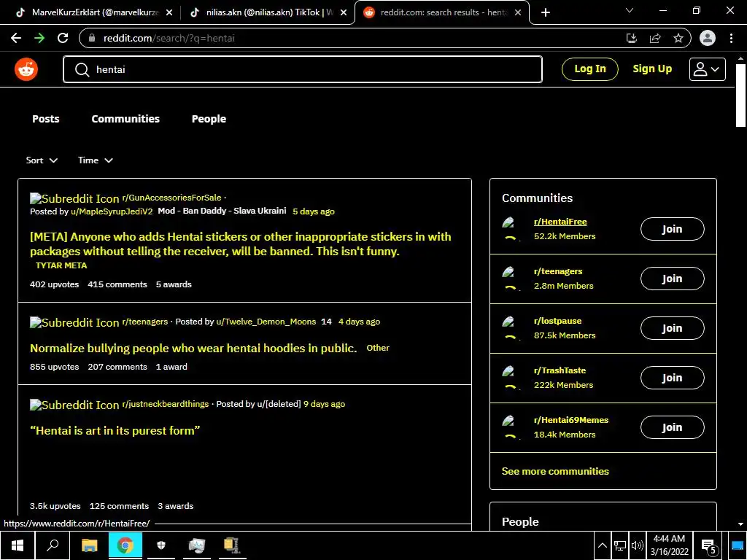The height and width of the screenshot is (560, 747).
Task: Click the TYTAR META flair tag
Action: point(61,265)
